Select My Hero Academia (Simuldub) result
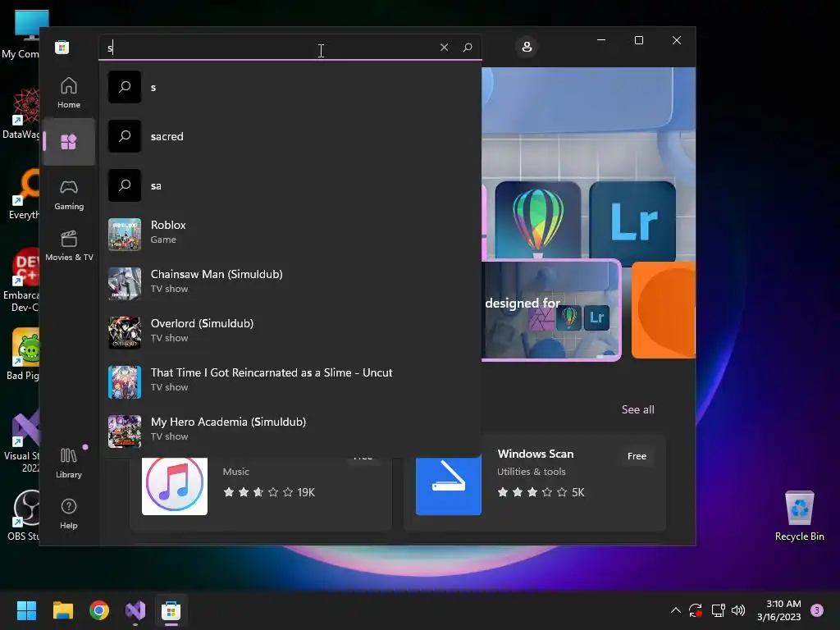The image size is (840, 630). tap(290, 431)
